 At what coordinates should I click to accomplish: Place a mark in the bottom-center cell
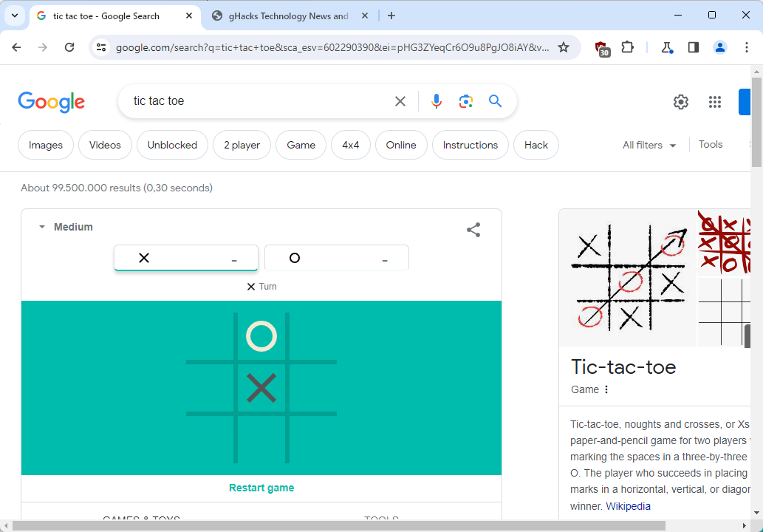[261, 439]
